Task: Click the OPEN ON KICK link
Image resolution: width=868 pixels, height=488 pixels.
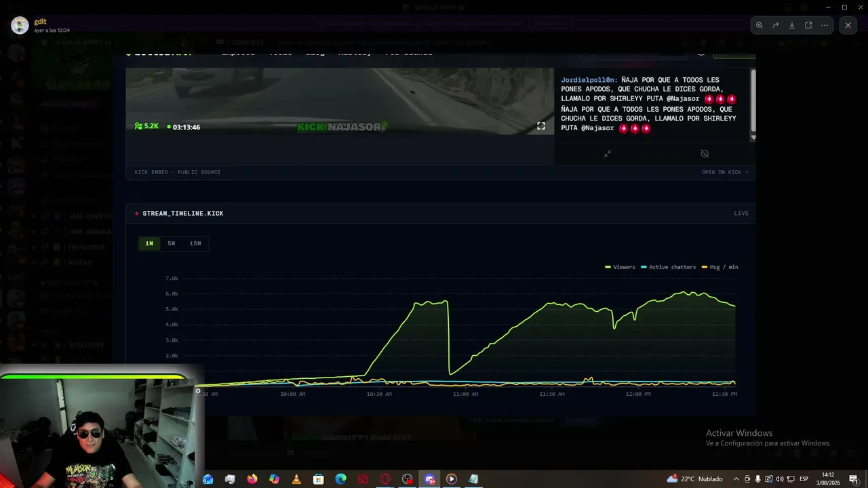Action: pos(725,172)
